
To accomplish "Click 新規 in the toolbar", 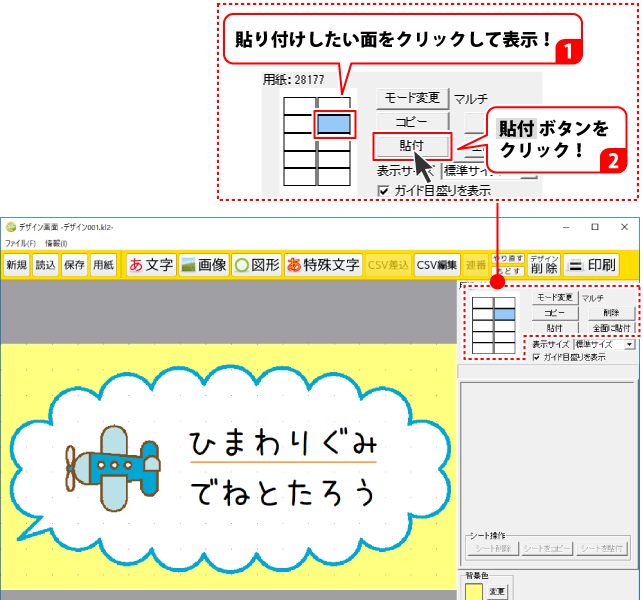I will pyautogui.click(x=16, y=265).
